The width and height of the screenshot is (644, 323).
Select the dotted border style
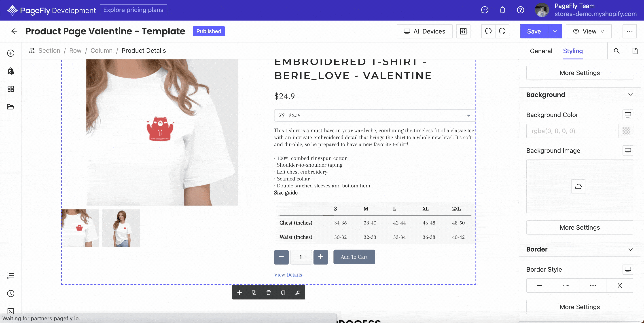(566, 285)
